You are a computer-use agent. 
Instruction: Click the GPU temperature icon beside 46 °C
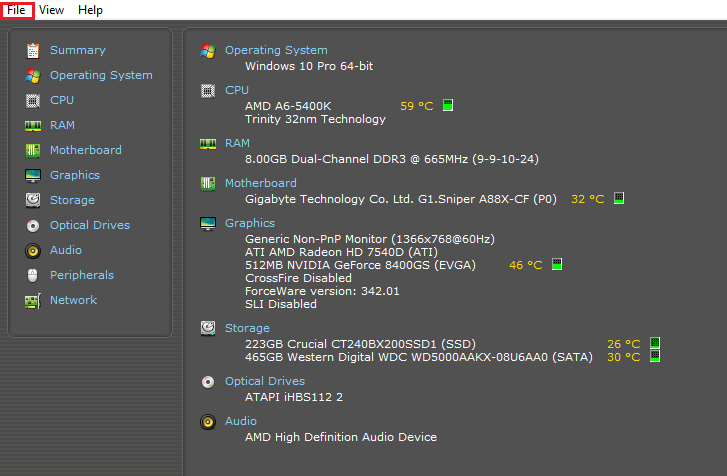(557, 264)
